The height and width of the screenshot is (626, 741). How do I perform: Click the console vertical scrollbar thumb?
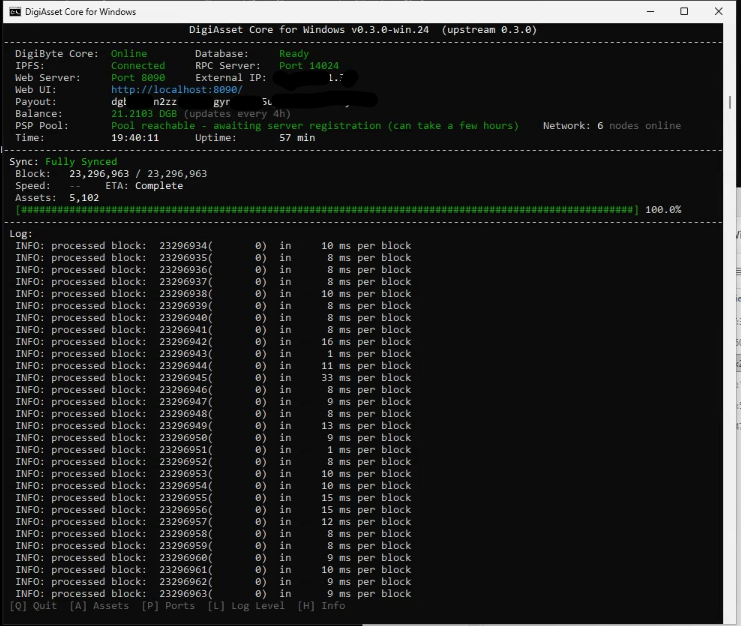[x=730, y=102]
